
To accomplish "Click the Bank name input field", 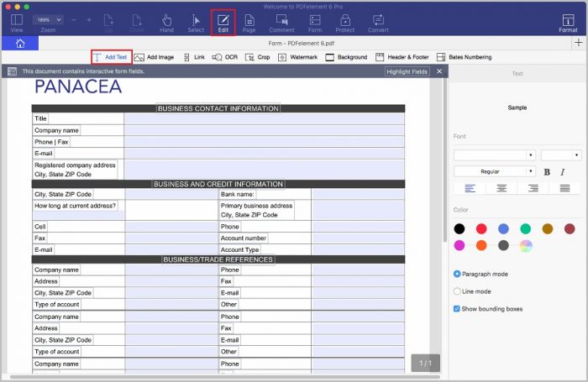I will [x=358, y=194].
